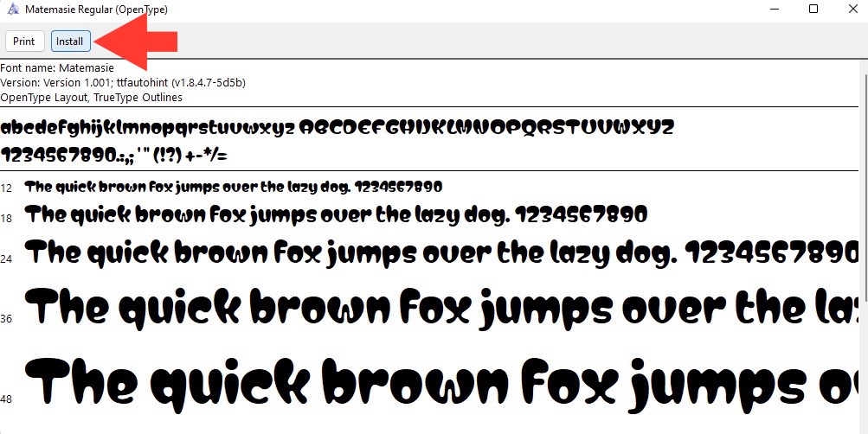Close the Matemasie Regular window
The height and width of the screenshot is (434, 868).
click(x=852, y=9)
